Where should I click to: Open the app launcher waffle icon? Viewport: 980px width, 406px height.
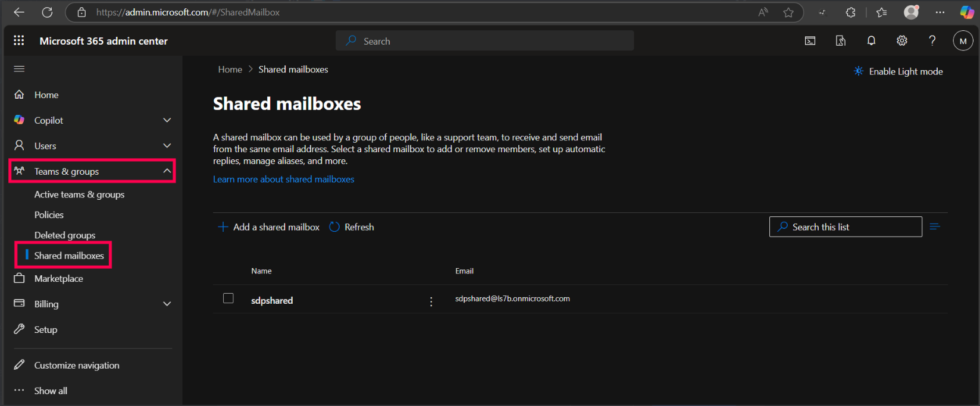click(19, 40)
